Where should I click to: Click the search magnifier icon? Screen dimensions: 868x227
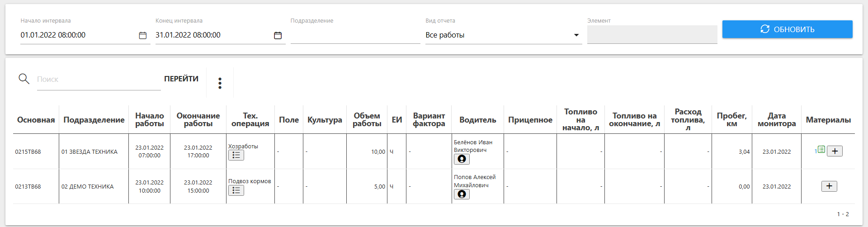(24, 79)
